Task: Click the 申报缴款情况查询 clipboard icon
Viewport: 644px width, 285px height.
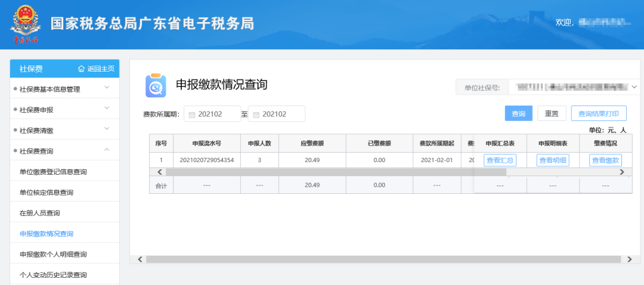Action: pyautogui.click(x=156, y=85)
